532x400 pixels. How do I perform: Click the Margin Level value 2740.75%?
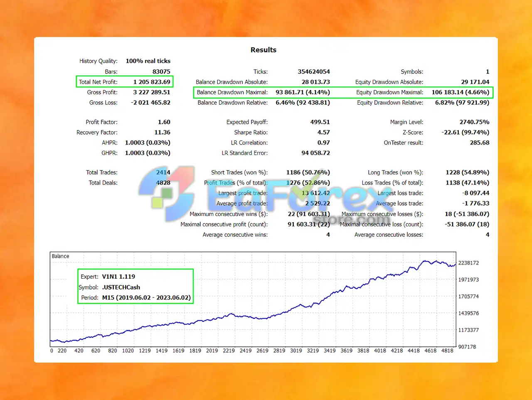[474, 122]
